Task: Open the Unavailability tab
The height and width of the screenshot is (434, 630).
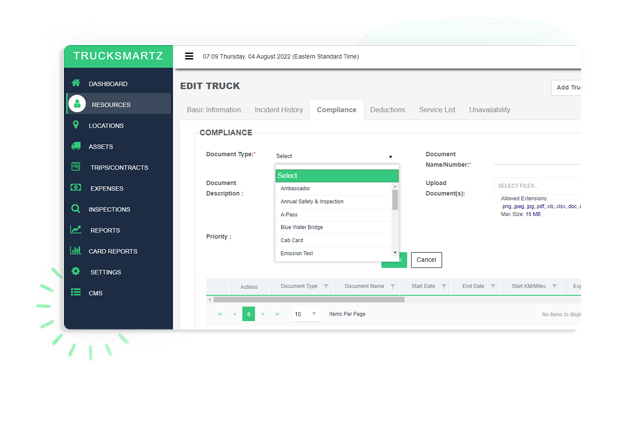Action: click(x=489, y=110)
